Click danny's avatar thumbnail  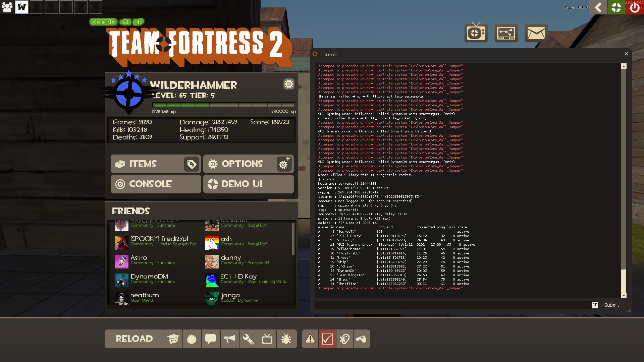(x=212, y=262)
